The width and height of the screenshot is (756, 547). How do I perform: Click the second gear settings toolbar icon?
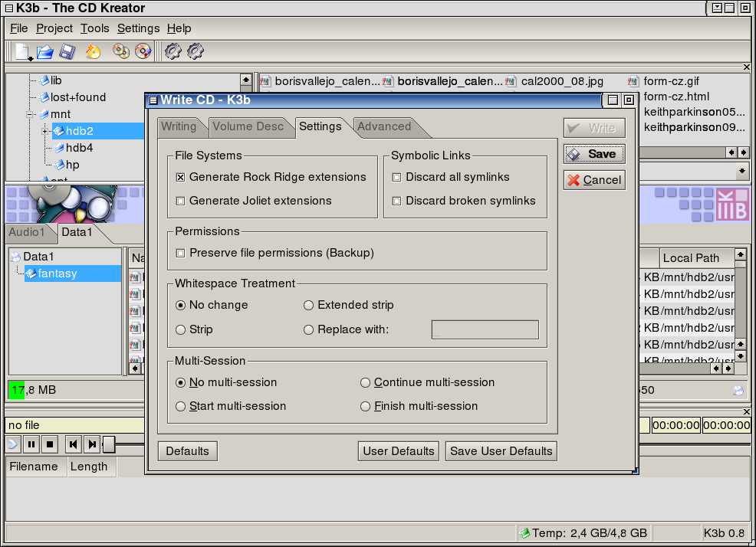point(196,51)
